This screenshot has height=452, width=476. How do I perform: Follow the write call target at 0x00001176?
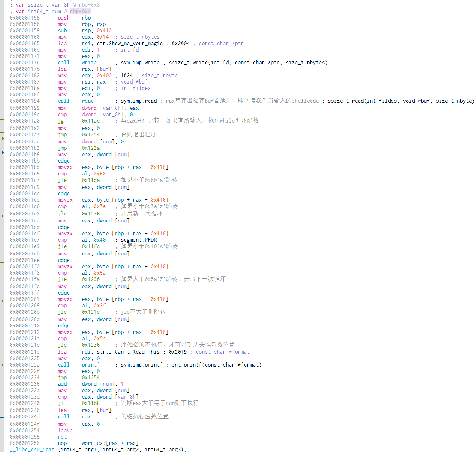click(x=89, y=63)
